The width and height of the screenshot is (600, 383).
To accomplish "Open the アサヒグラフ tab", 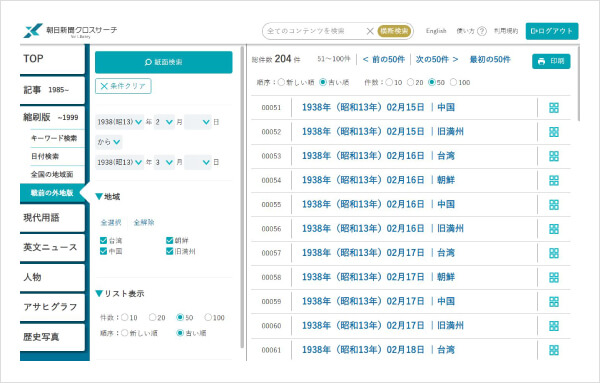I will pyautogui.click(x=52, y=307).
